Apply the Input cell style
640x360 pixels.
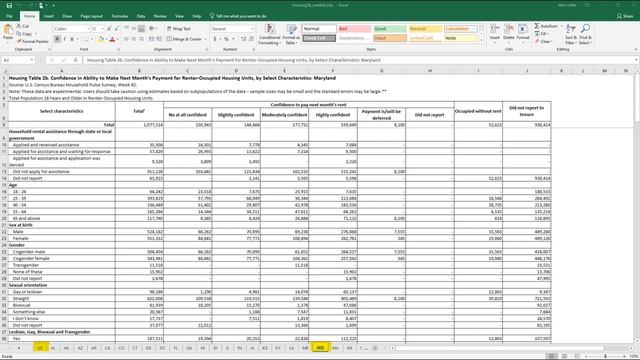tap(390, 38)
